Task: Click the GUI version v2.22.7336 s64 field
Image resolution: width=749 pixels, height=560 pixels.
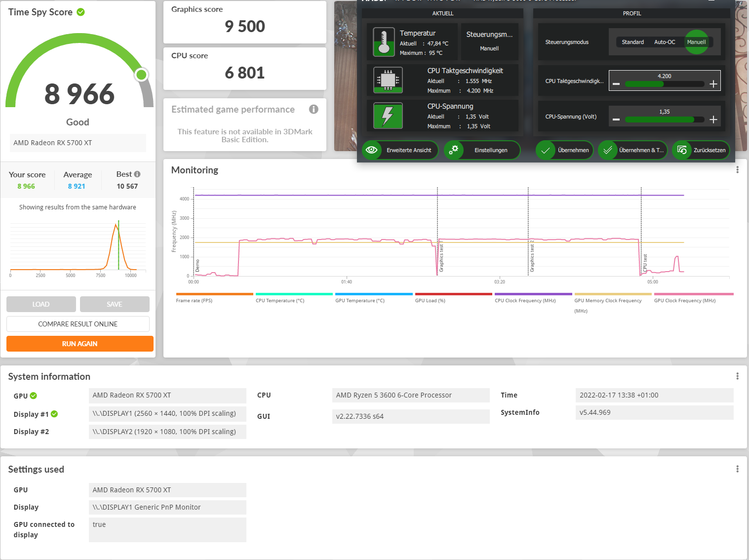Action: 411,416
